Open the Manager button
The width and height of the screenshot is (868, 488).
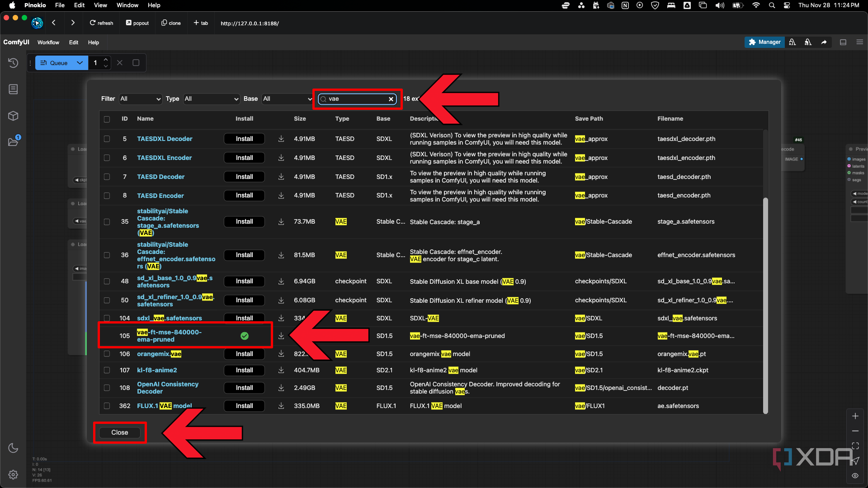click(x=764, y=42)
